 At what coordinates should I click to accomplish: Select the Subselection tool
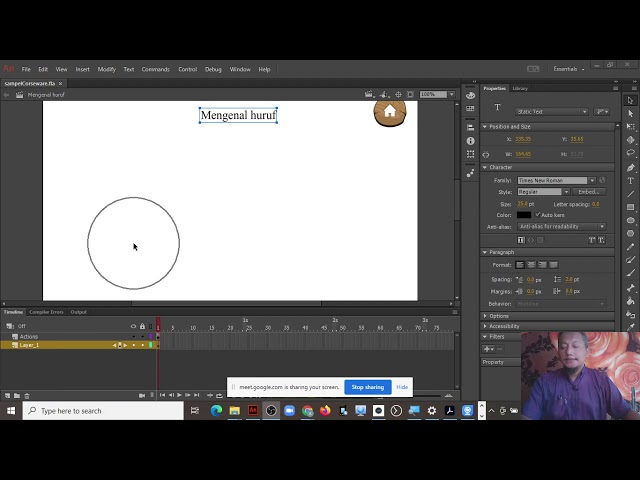click(x=630, y=113)
